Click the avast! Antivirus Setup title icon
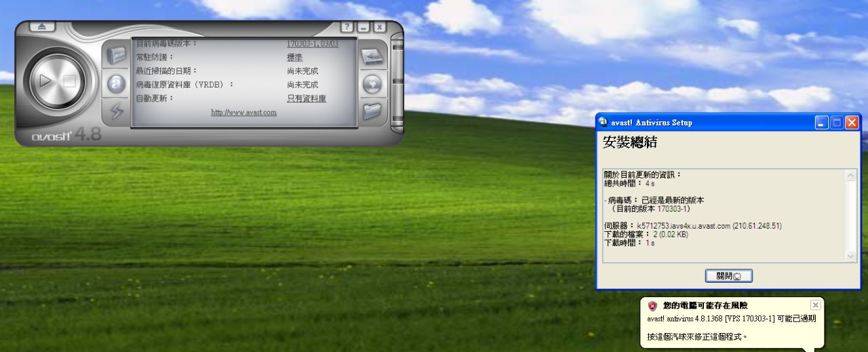 click(x=604, y=122)
